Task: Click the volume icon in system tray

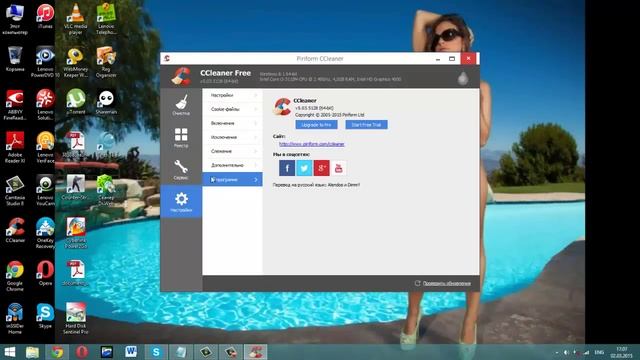Action: click(566, 352)
